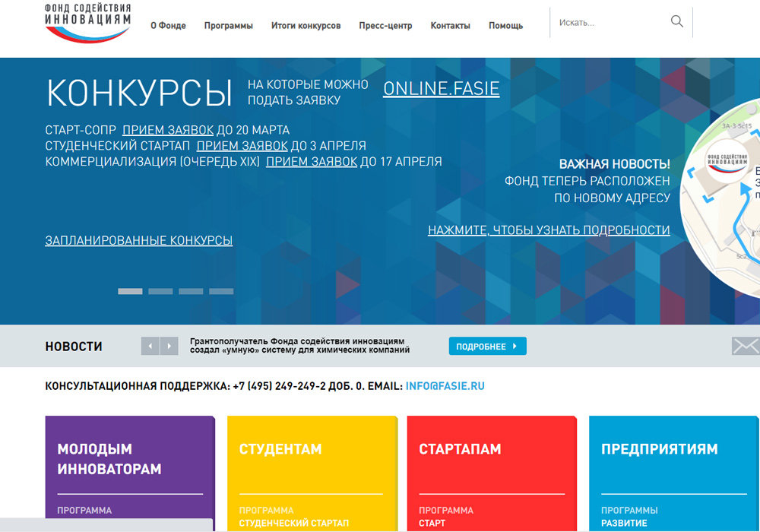Viewport: 760px width, 532px height.
Task: Open the yellow СТУДЕНТАМ program card
Action: pos(312,471)
